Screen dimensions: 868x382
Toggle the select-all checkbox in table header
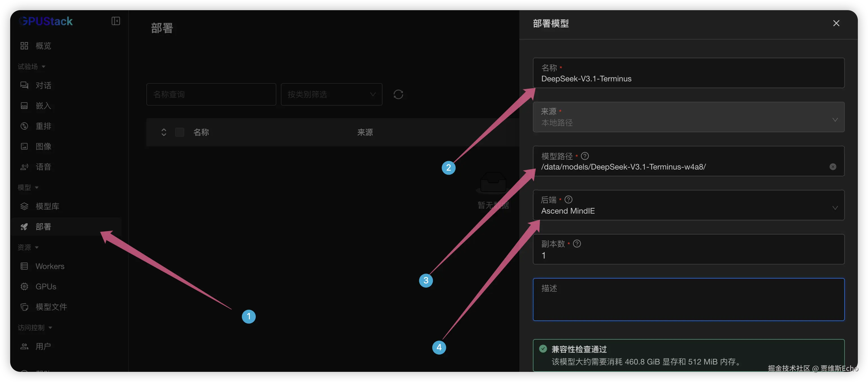(x=180, y=132)
